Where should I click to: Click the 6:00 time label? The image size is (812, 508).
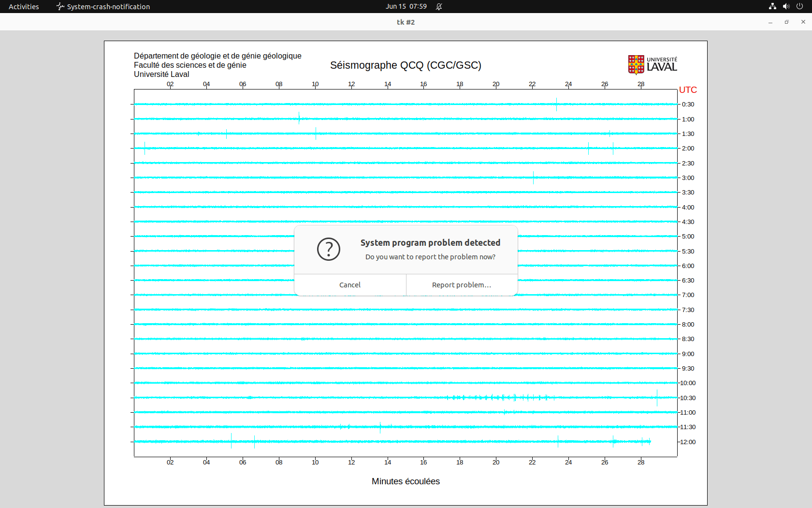click(x=688, y=266)
